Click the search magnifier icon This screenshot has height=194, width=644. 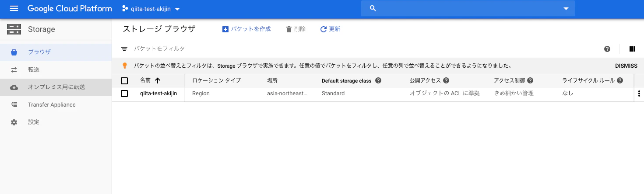click(x=373, y=8)
